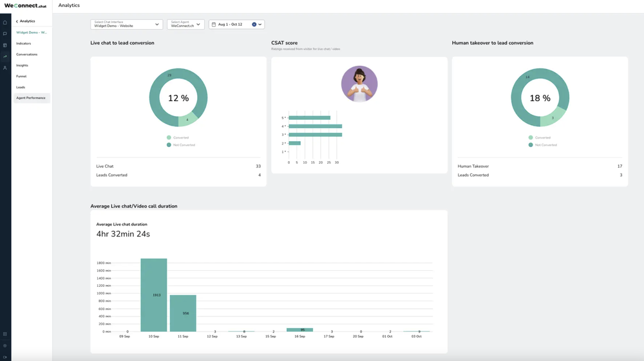Select the Widget Demo link in sidebar
The image size is (644, 361).
coord(32,32)
